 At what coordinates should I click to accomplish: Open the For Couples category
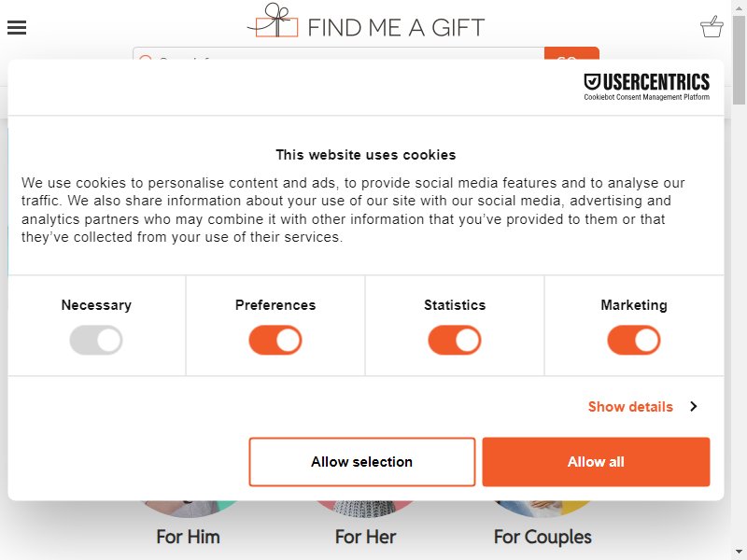point(543,537)
